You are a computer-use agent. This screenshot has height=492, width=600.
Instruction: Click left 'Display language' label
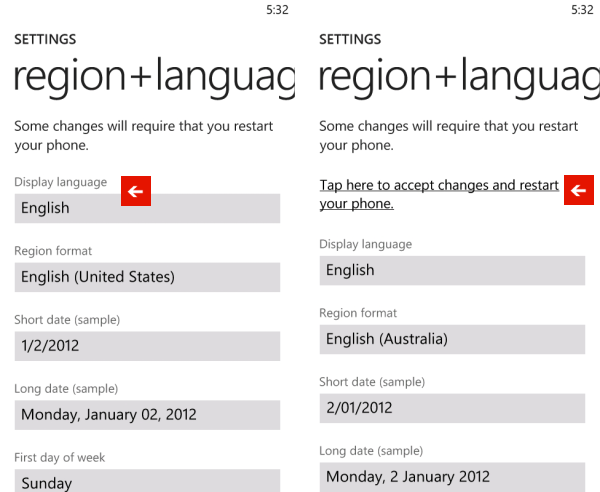click(x=60, y=182)
